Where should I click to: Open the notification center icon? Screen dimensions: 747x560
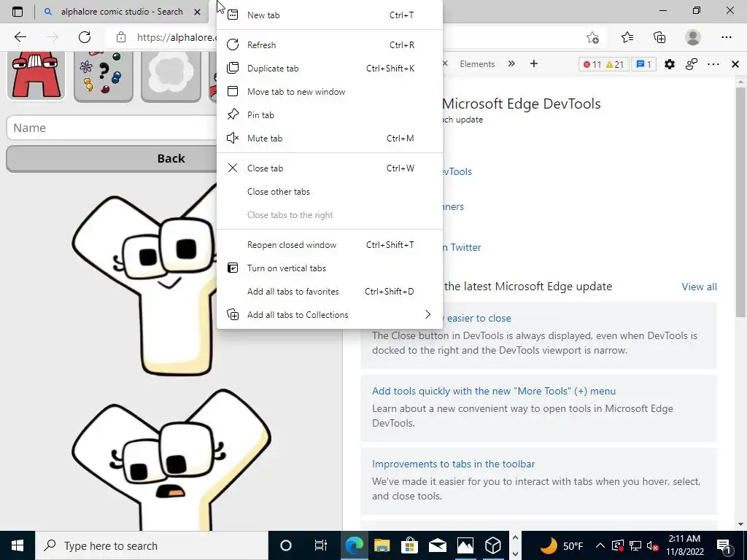(724, 545)
